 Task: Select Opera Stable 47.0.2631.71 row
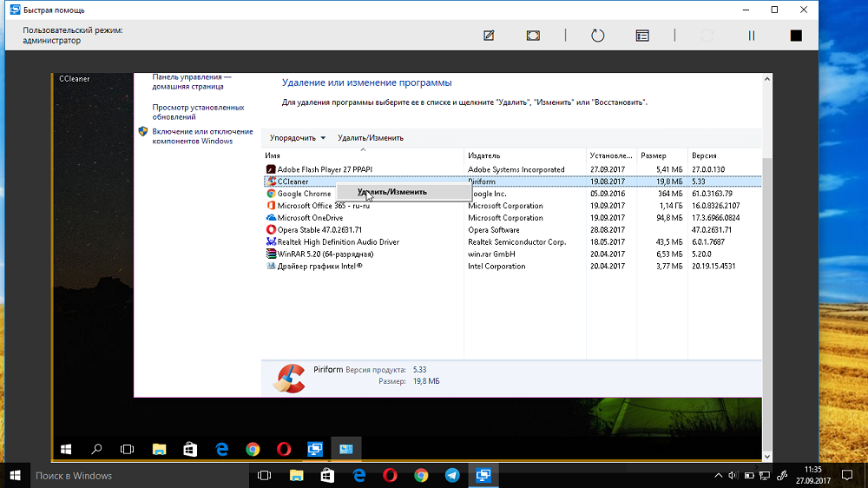(512, 230)
